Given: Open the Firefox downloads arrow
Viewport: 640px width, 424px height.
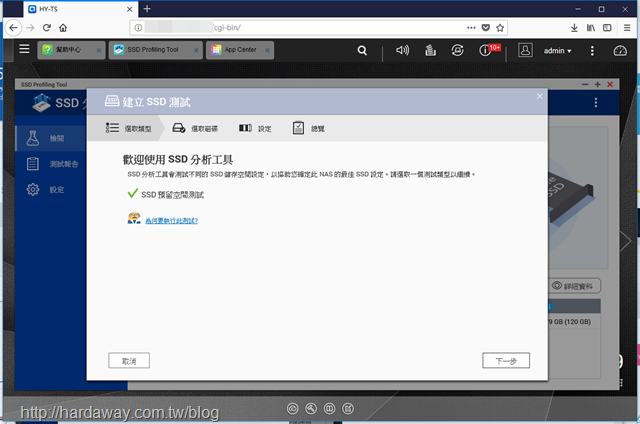Looking at the screenshot, I should (574, 28).
